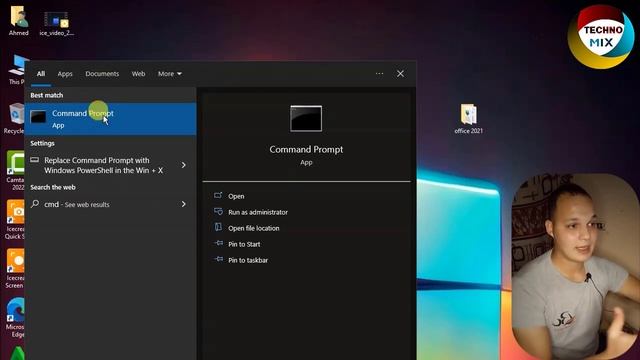Click the Settings section heading

point(42,143)
